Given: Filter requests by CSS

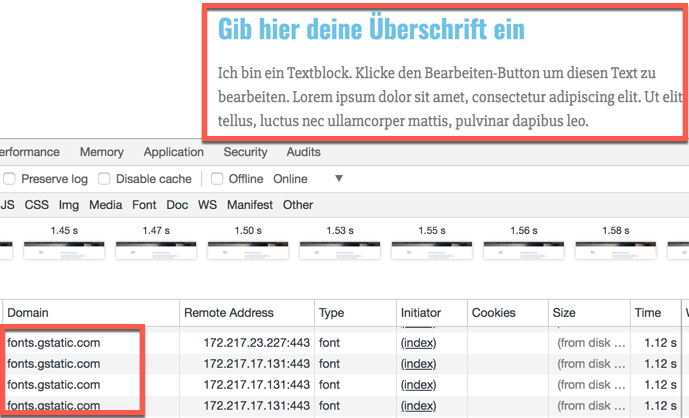Looking at the screenshot, I should click(36, 205).
